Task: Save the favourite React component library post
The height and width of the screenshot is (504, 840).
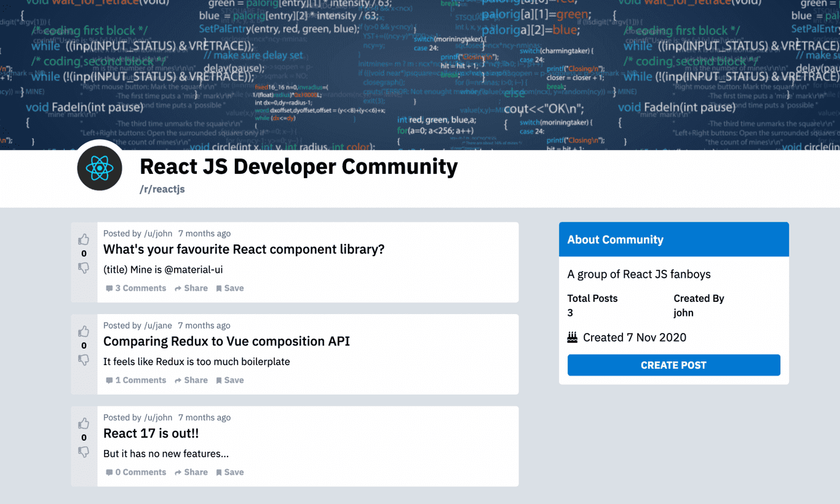Action: 230,288
